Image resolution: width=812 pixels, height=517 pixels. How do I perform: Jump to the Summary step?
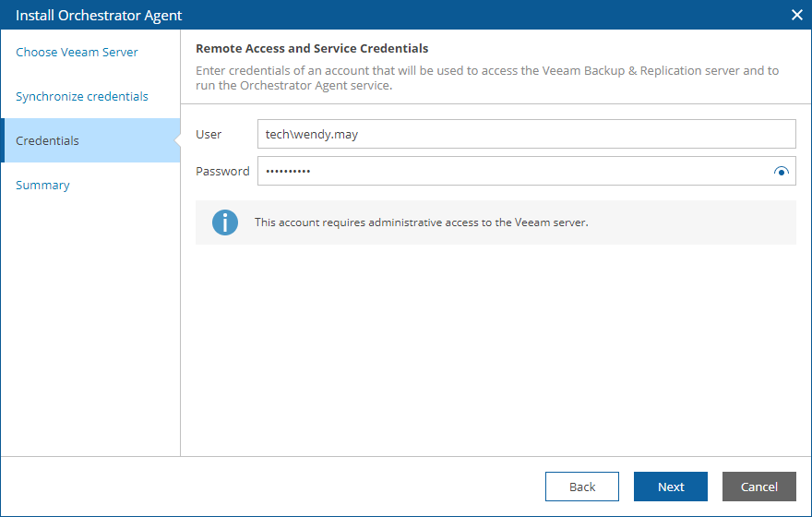coord(42,185)
